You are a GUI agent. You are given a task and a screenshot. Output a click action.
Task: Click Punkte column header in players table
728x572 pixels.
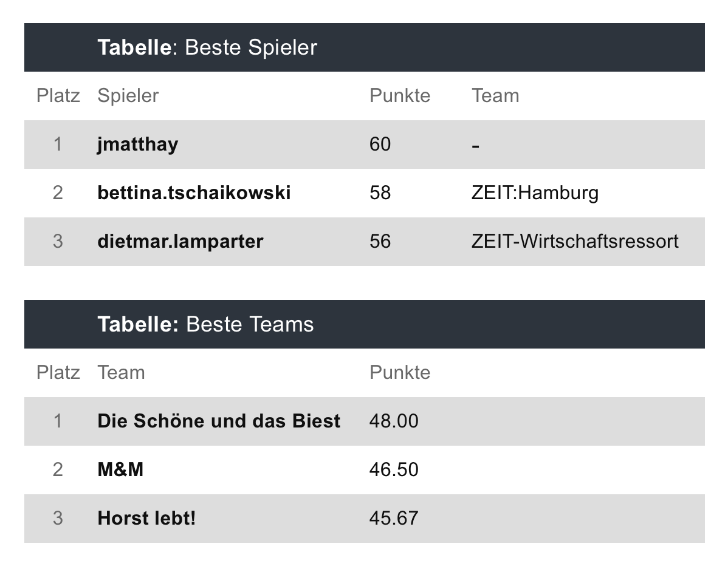pyautogui.click(x=399, y=96)
